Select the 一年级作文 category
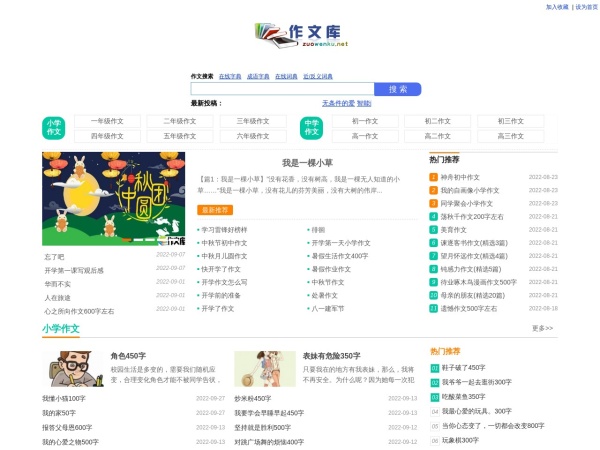 (x=107, y=121)
